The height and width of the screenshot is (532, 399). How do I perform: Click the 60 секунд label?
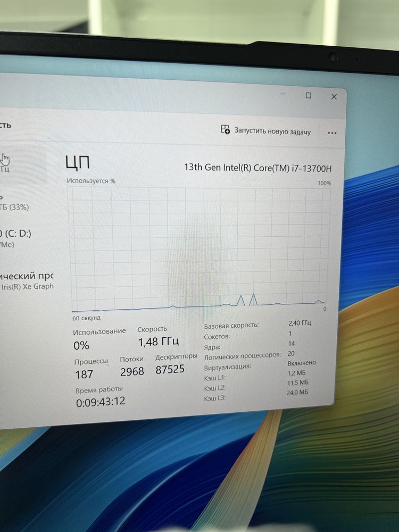click(x=86, y=318)
